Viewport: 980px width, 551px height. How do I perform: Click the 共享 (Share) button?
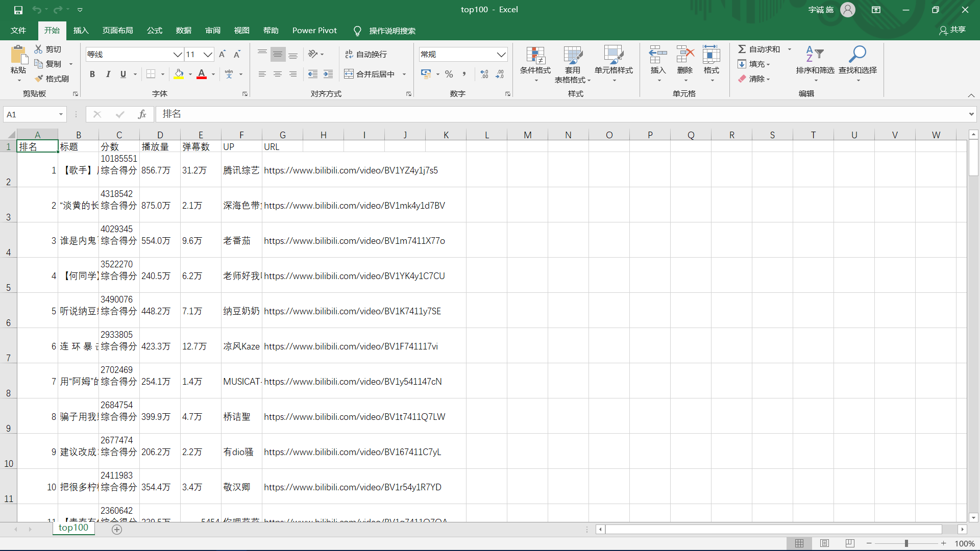tap(952, 30)
